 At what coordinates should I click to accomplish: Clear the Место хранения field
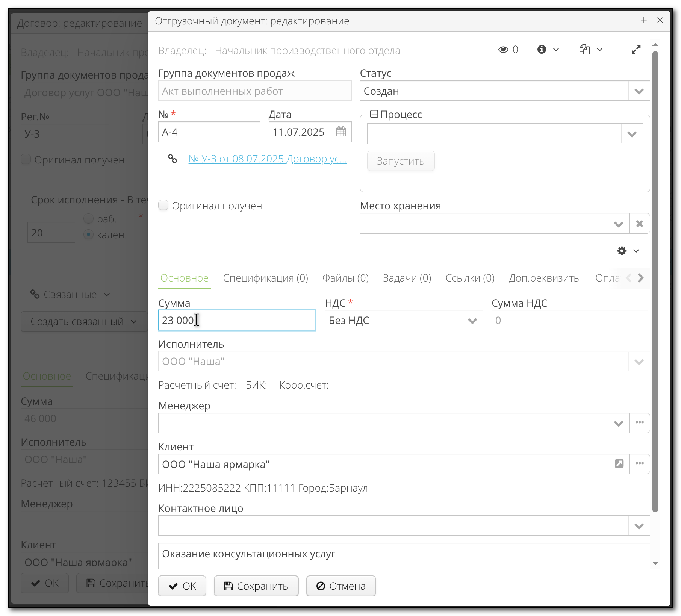(x=639, y=224)
